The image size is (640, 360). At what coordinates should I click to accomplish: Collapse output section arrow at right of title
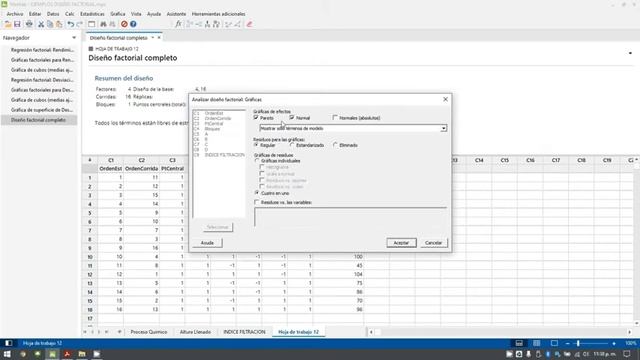(630, 53)
